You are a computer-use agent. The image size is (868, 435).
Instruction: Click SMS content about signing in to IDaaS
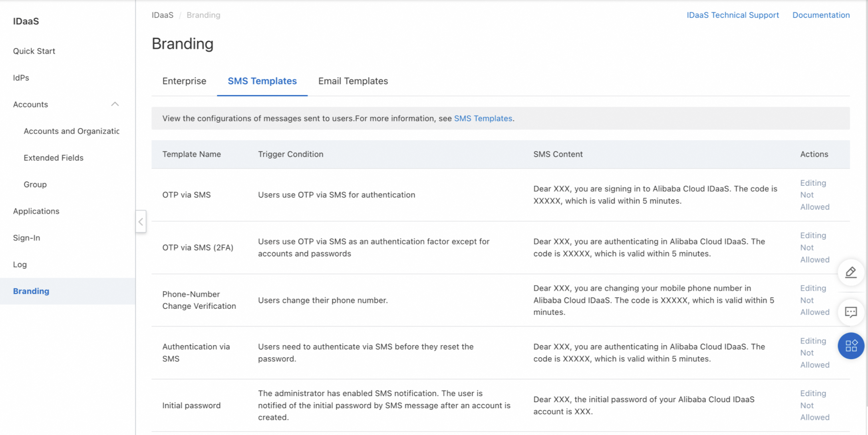tap(655, 195)
